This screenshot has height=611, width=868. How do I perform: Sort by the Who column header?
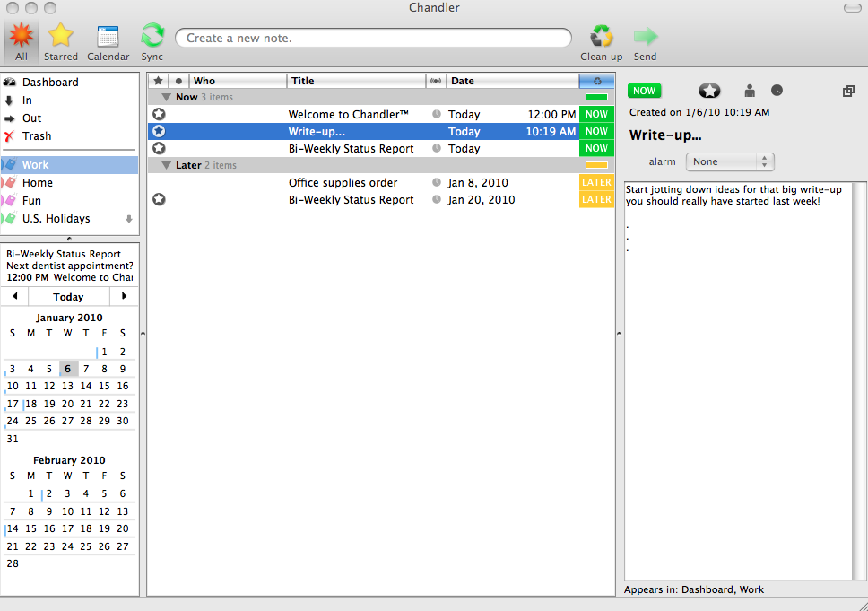click(x=238, y=81)
